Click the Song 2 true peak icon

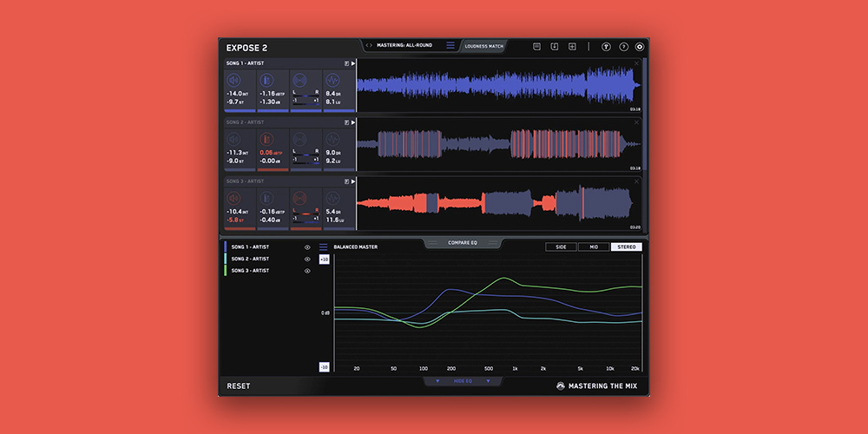(266, 139)
